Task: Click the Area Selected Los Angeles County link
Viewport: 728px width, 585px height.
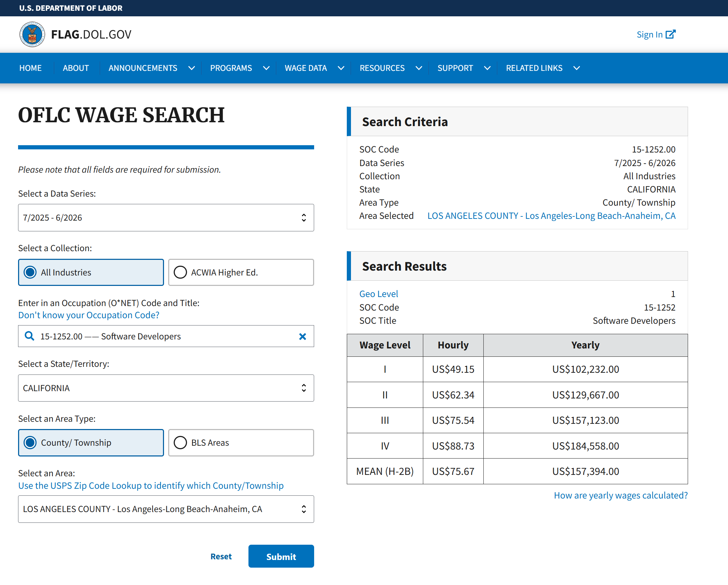Action: [x=551, y=216]
